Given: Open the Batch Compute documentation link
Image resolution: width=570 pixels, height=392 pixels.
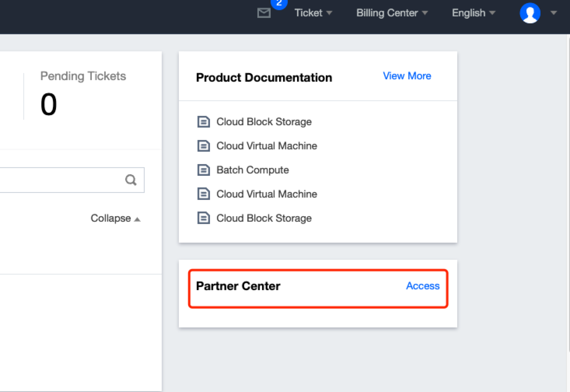Looking at the screenshot, I should click(x=252, y=170).
